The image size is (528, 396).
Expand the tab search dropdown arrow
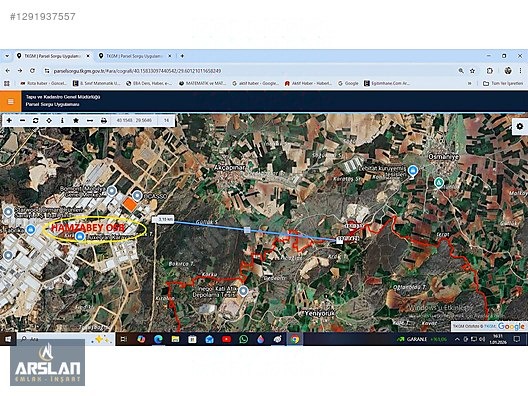click(7, 56)
